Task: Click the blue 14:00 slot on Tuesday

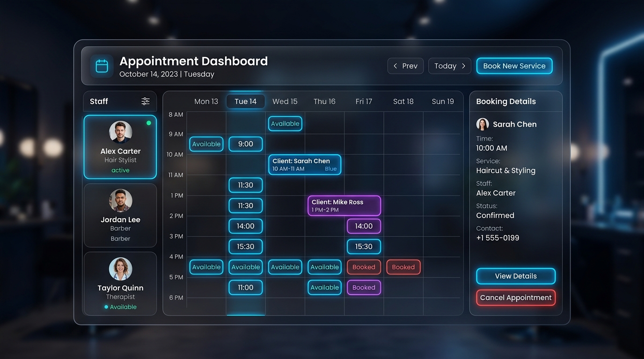Action: coord(246,226)
